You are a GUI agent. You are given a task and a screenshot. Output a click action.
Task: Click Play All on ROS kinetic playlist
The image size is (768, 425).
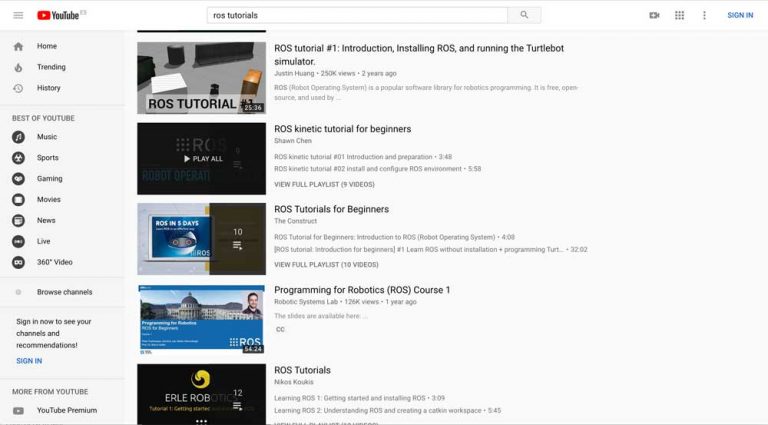click(x=203, y=159)
